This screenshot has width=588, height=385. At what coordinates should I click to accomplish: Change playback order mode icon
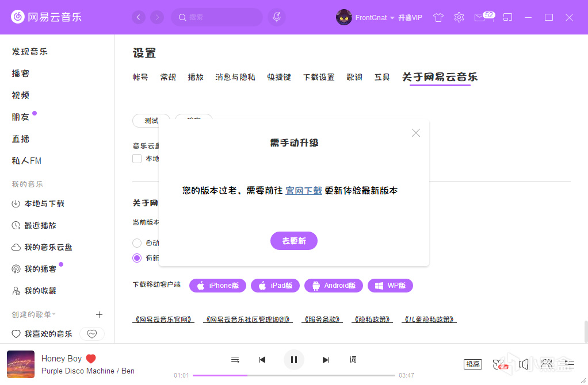(x=235, y=360)
